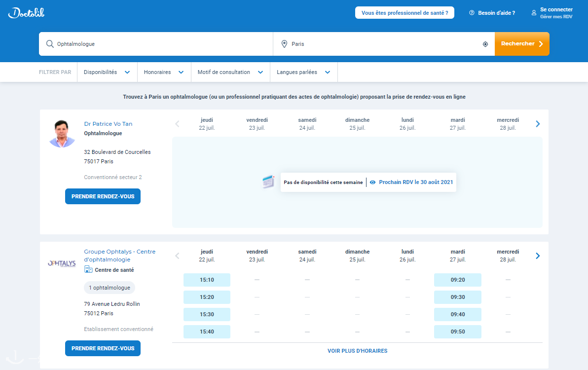Click mardi 27 juil. in Ophtalys calendar
The image size is (588, 370).
pyautogui.click(x=458, y=255)
